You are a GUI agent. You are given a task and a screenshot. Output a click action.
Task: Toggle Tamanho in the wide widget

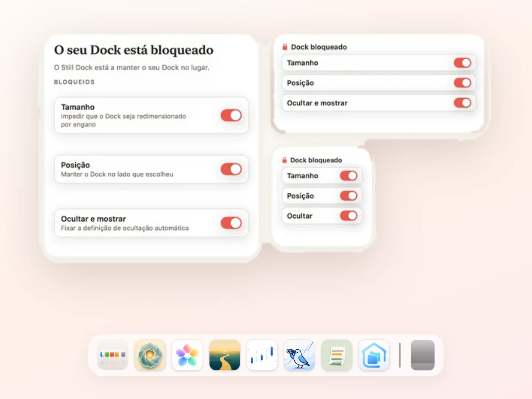(x=462, y=63)
